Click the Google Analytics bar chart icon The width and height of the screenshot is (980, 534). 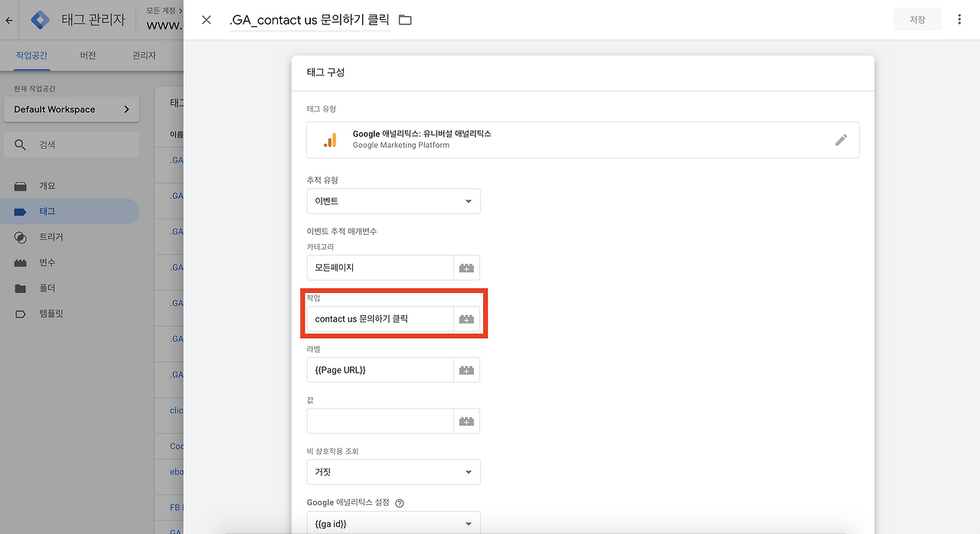(329, 140)
